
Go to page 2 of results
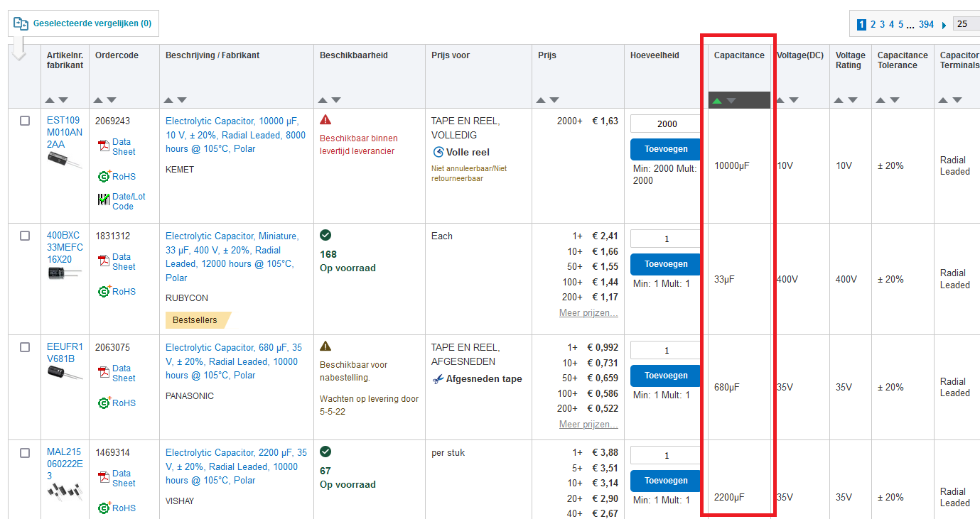[x=873, y=24]
